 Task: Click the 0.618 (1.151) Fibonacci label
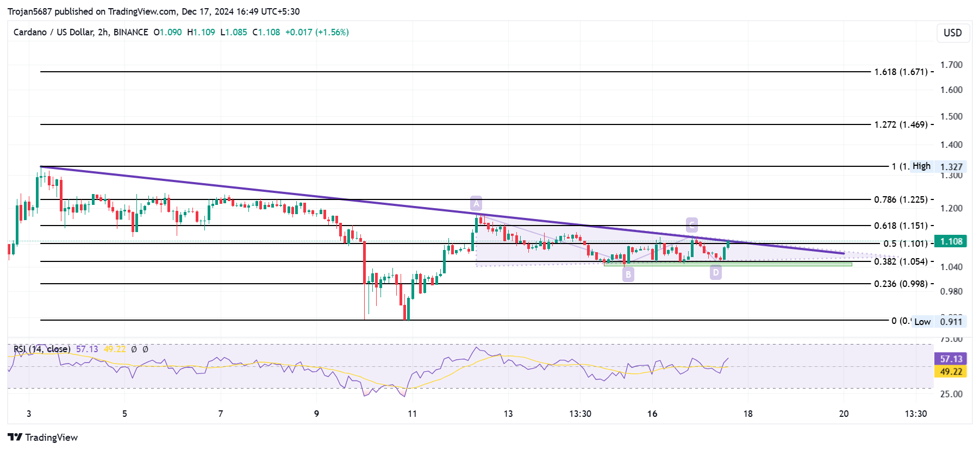coord(901,226)
